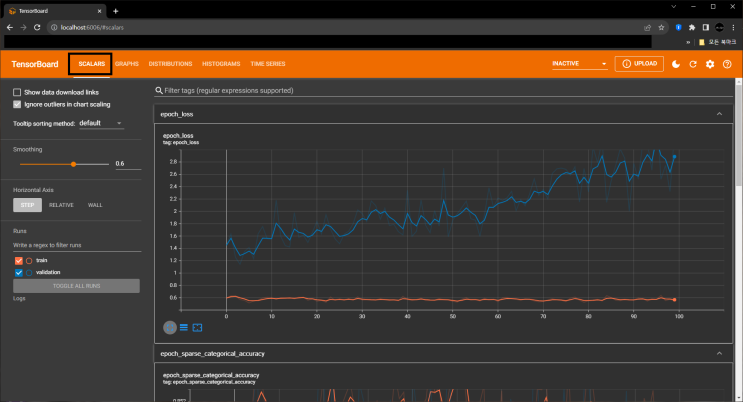Toggle dark mode moon icon
This screenshot has height=402, width=743.
pos(676,64)
